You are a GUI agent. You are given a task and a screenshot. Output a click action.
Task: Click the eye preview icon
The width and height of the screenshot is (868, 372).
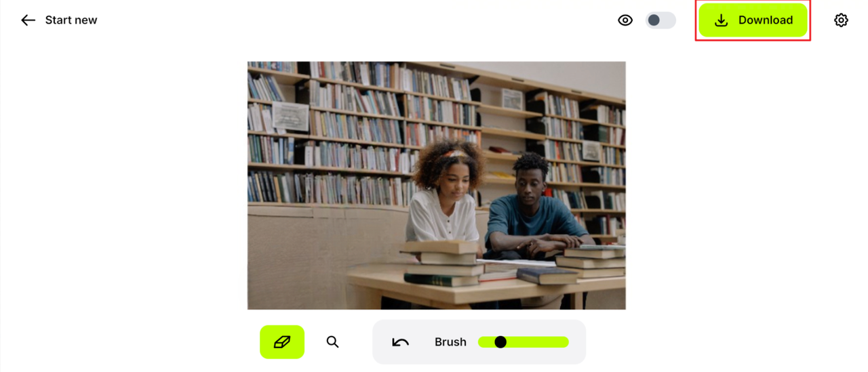[x=625, y=20]
